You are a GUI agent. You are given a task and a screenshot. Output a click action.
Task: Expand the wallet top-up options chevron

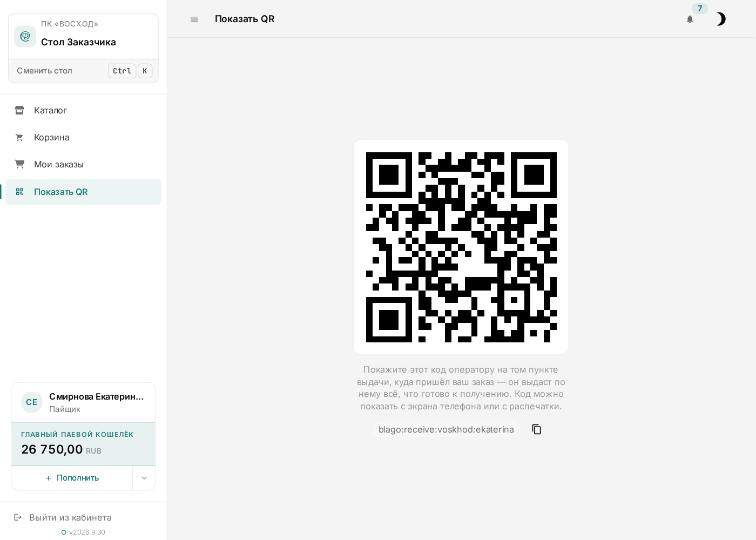pos(144,478)
